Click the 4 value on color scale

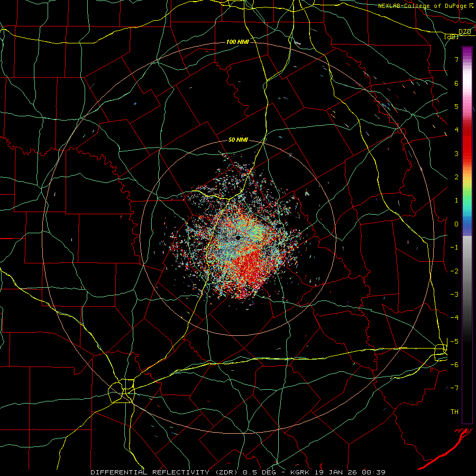(x=456, y=130)
